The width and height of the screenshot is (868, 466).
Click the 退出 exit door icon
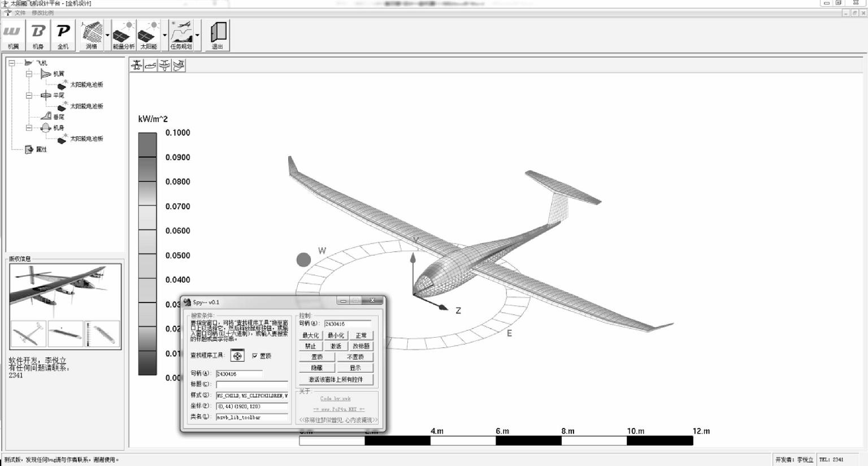(x=218, y=36)
